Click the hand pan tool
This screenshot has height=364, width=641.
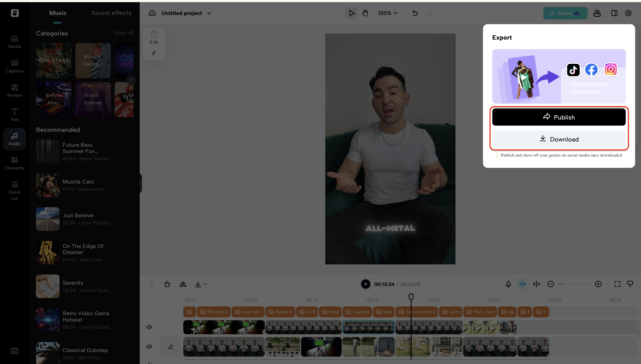click(x=365, y=13)
